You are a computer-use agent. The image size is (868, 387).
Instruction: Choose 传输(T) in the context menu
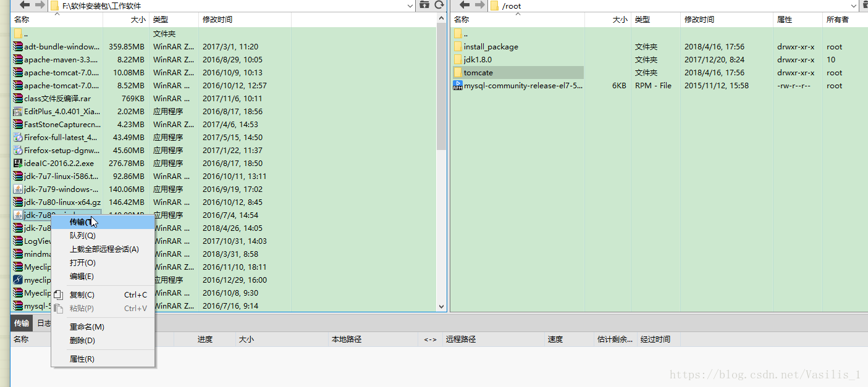point(103,222)
